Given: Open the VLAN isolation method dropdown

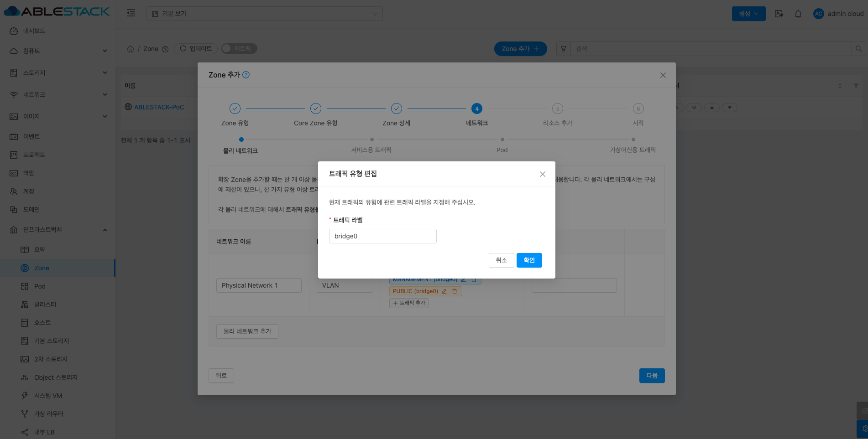Looking at the screenshot, I should click(x=345, y=285).
